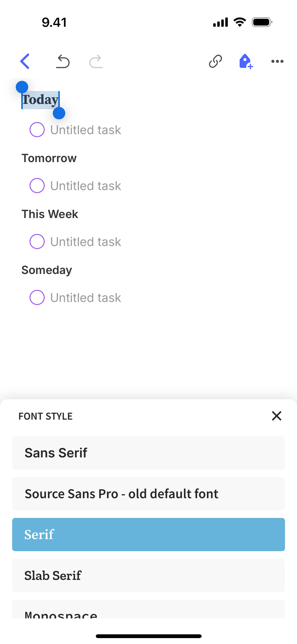
Task: Choose the Monospace font option
Action: pos(148,611)
